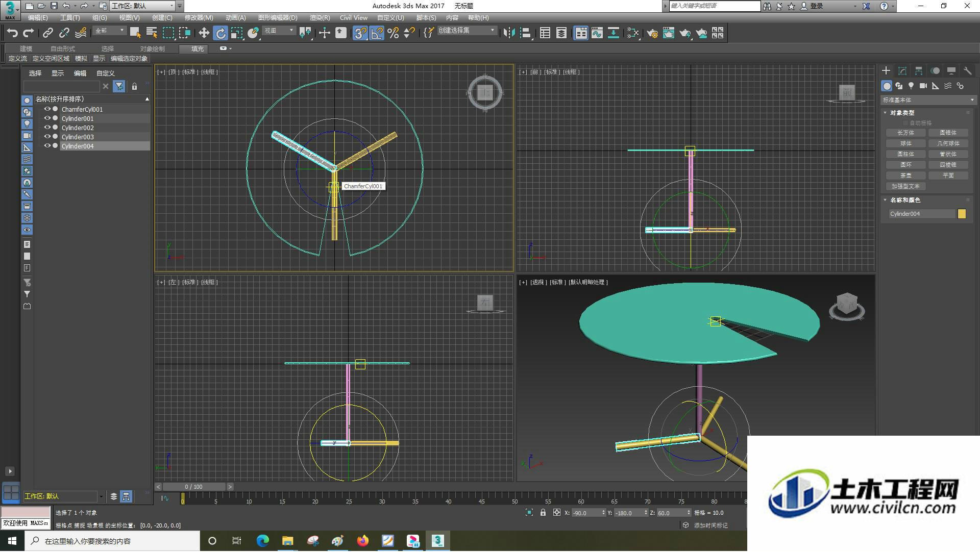Click the Cylinder004 object name field
Screen dimensions: 980x552
(x=922, y=214)
